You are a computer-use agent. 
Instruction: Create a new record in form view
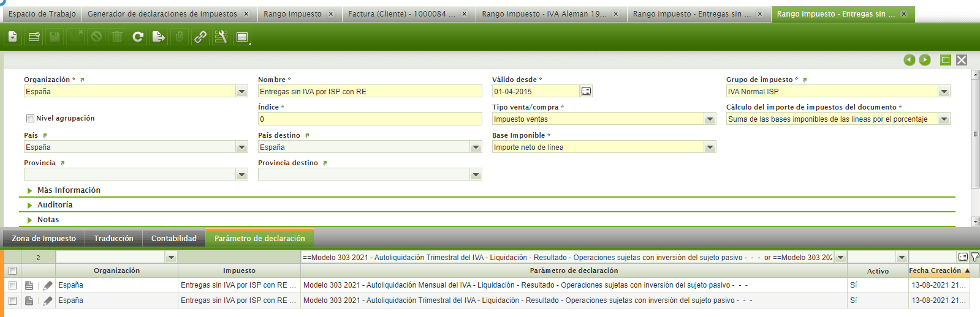pos(12,37)
